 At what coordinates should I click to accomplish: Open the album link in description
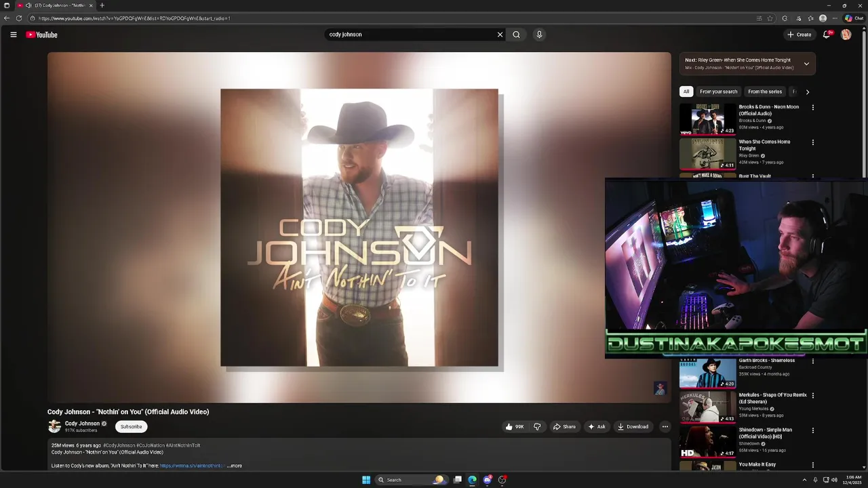pos(192,466)
